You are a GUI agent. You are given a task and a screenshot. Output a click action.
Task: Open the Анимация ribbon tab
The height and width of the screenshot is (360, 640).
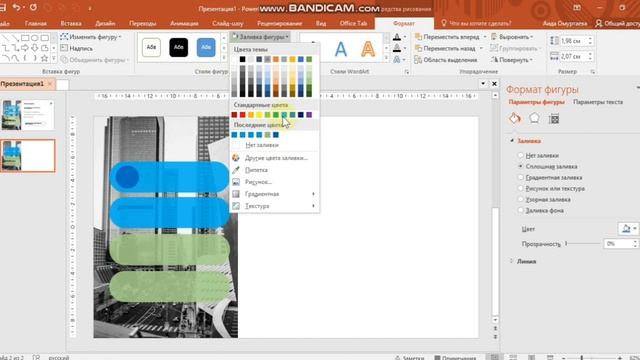tap(184, 24)
